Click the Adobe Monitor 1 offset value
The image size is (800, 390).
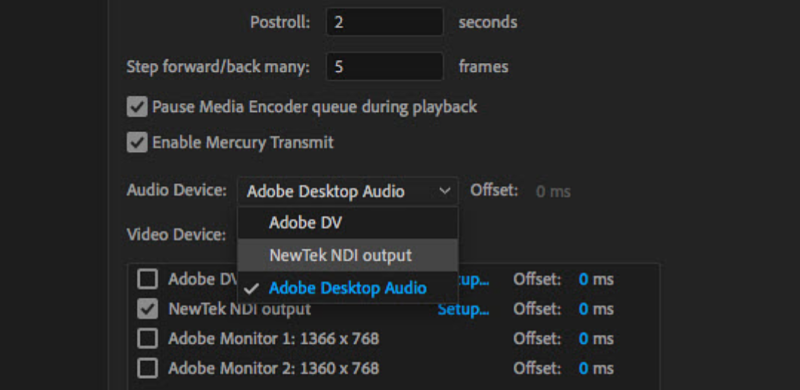584,339
